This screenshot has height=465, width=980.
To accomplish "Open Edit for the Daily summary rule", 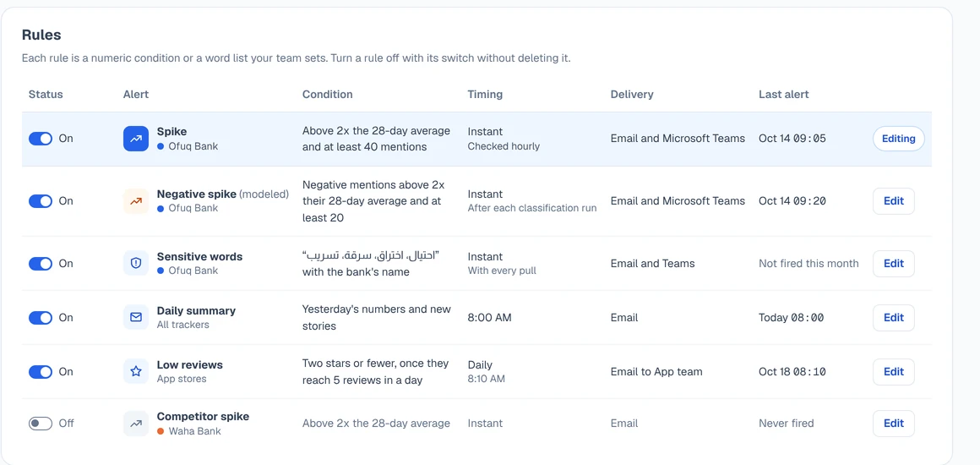I will (893, 318).
